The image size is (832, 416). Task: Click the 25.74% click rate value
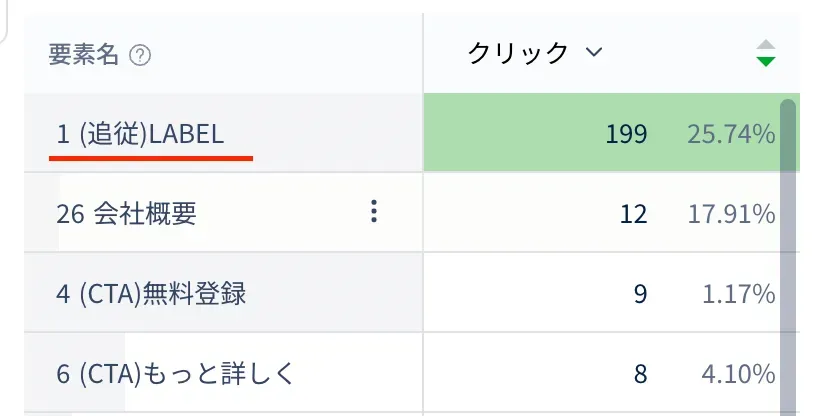730,134
